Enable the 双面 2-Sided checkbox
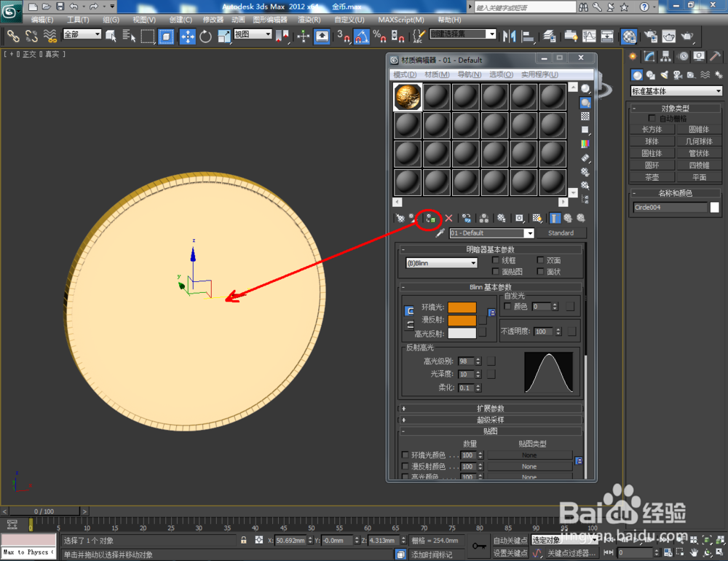The width and height of the screenshot is (728, 561). (x=540, y=260)
